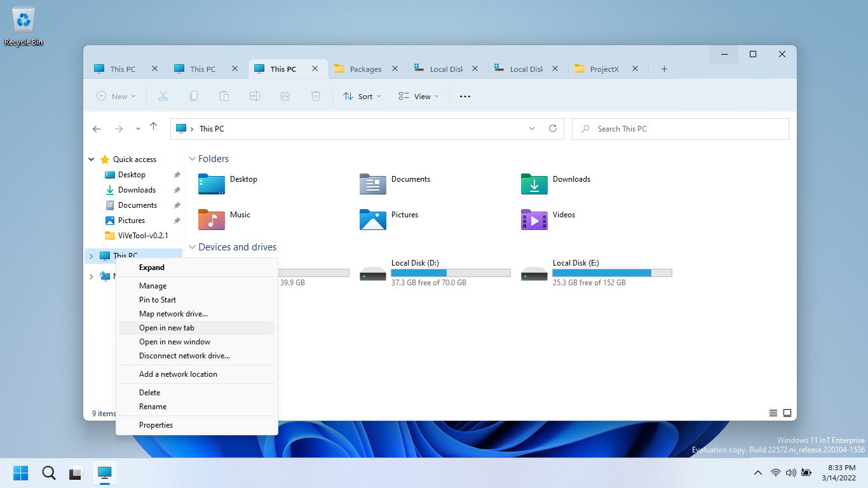This screenshot has width=868, height=488.
Task: Click File Explorer icon on taskbar
Action: (x=105, y=473)
